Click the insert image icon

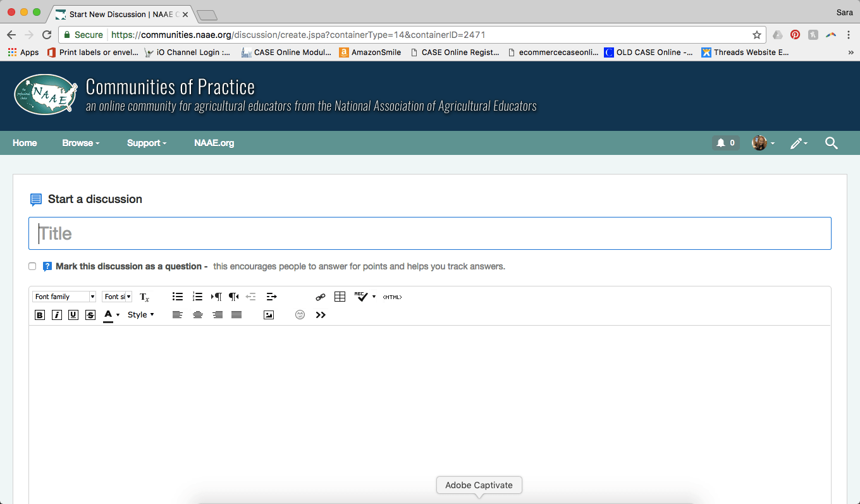coord(269,315)
